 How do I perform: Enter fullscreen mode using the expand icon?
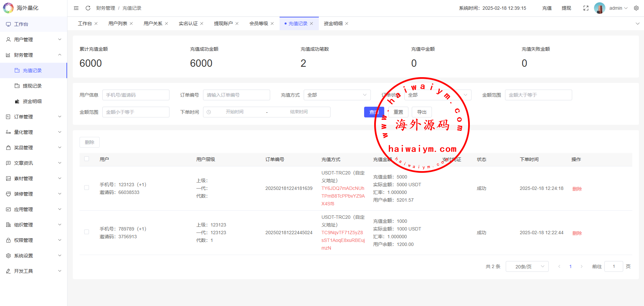(x=586, y=8)
